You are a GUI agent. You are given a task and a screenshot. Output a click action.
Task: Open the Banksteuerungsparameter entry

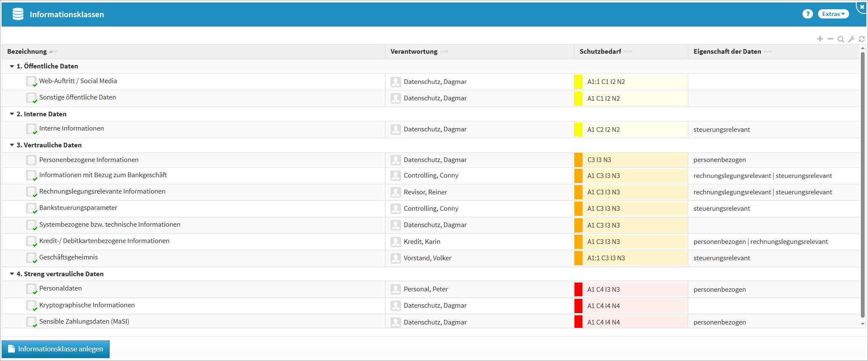[78, 208]
